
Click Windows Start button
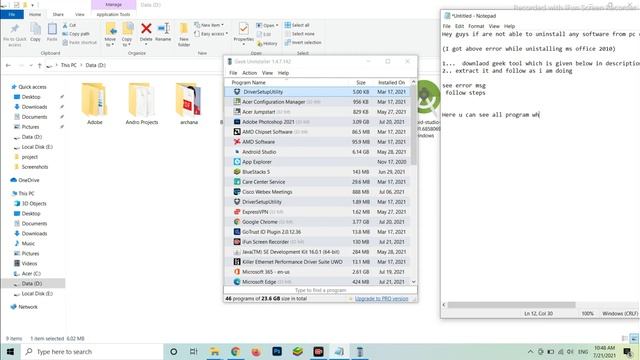point(10,351)
